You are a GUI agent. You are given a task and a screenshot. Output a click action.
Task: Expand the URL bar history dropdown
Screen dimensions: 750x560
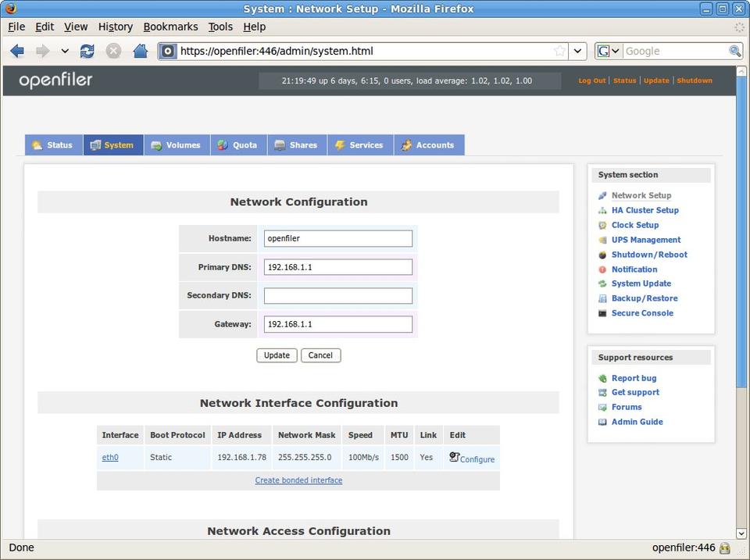coord(578,51)
